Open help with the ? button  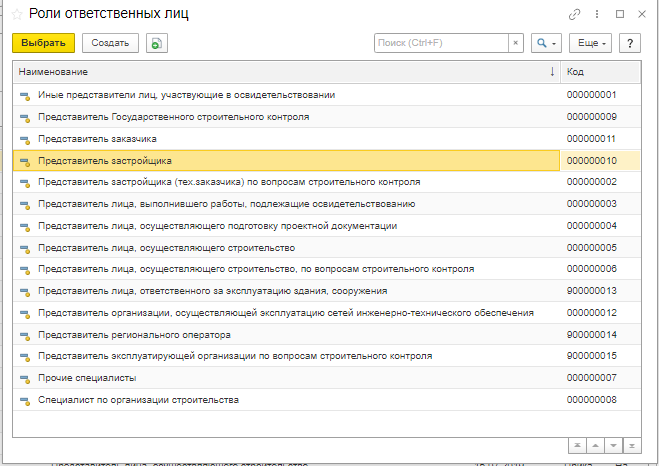[630, 43]
